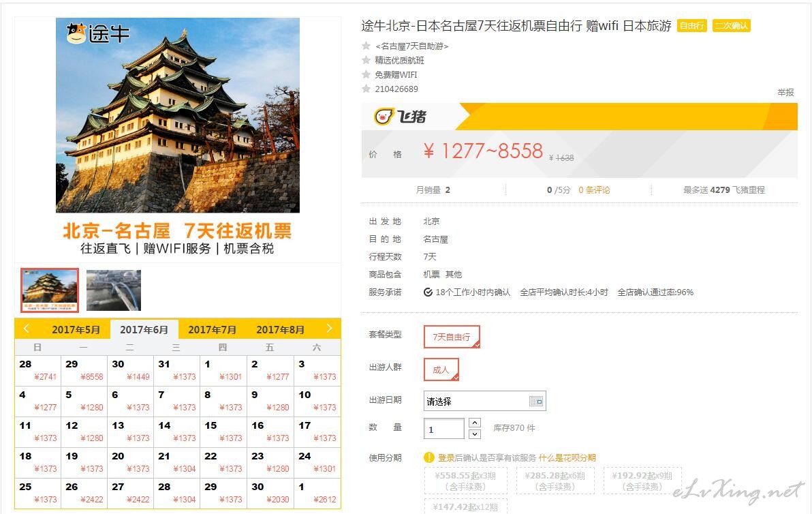Choose the ¥558.55起x3期 installment plan

(466, 481)
